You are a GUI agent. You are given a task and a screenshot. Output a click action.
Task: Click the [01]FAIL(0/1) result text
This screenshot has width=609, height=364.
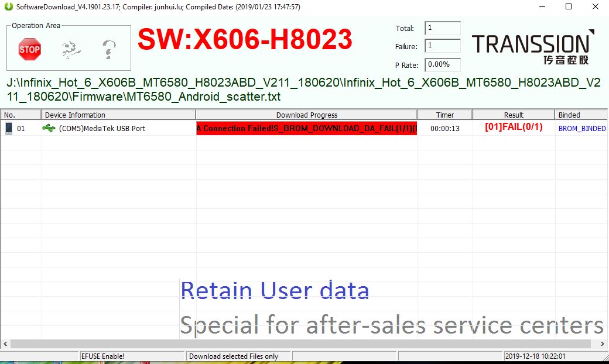514,127
